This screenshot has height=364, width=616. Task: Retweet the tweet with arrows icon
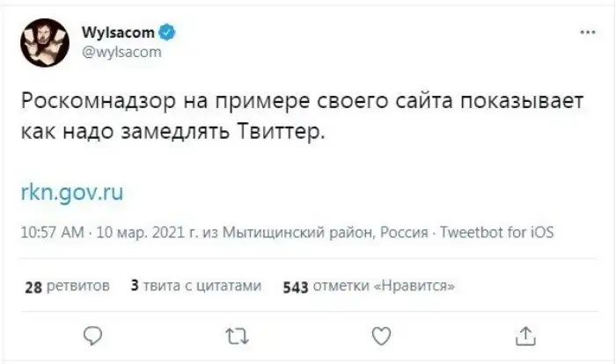pyautogui.click(x=238, y=335)
